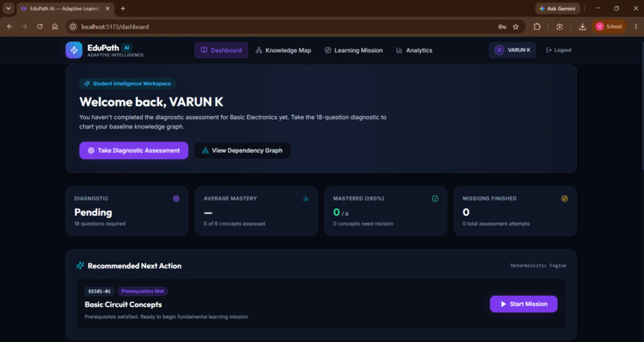Log out using the Logout button
644x342 pixels.
pos(559,50)
